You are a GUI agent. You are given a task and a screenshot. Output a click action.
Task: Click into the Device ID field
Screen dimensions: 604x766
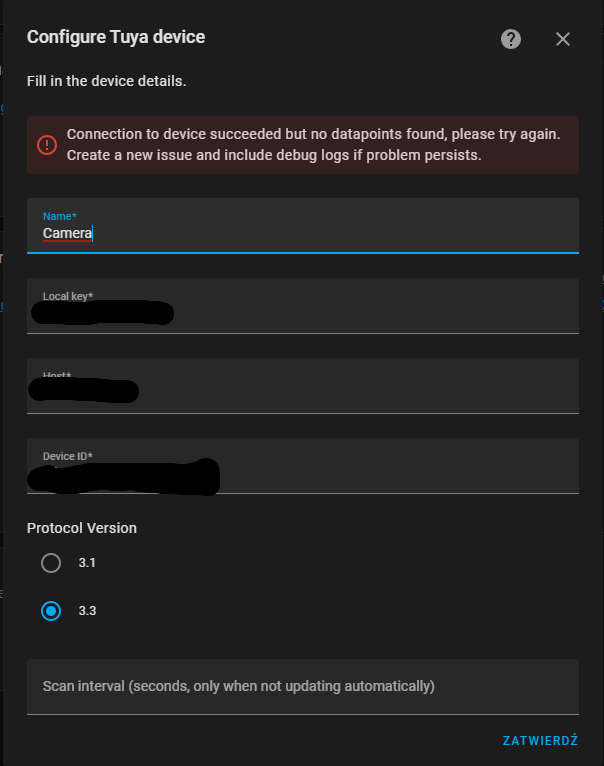302,466
